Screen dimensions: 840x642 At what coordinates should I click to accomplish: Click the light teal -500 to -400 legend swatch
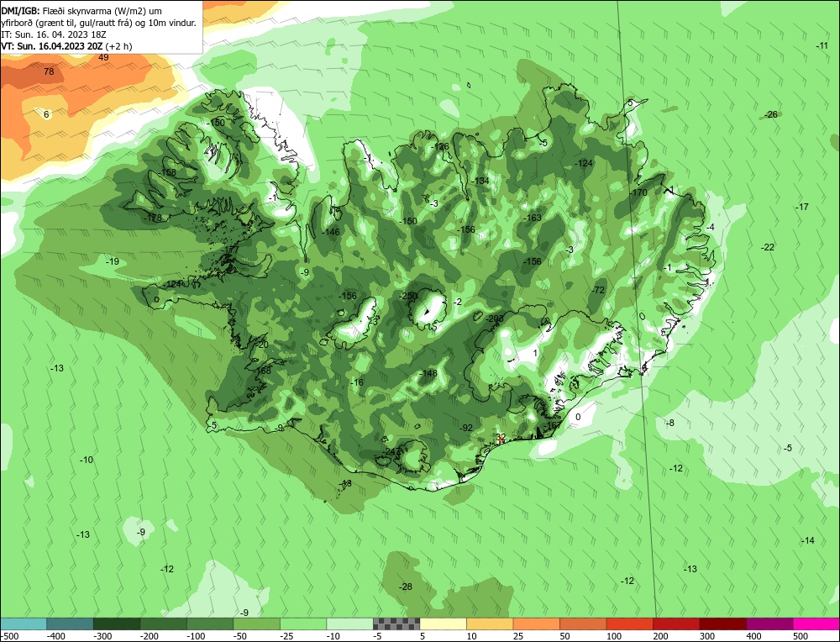23,624
